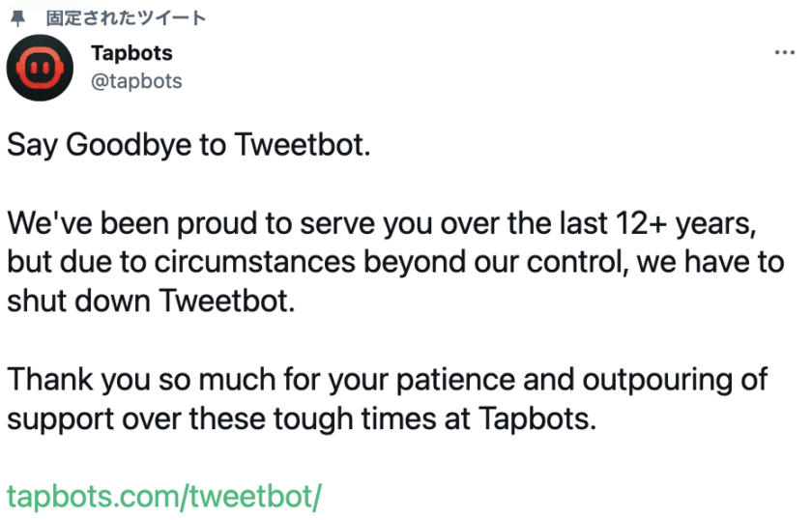
Task: Click the 'support over these tough times' line
Action: [x=302, y=419]
